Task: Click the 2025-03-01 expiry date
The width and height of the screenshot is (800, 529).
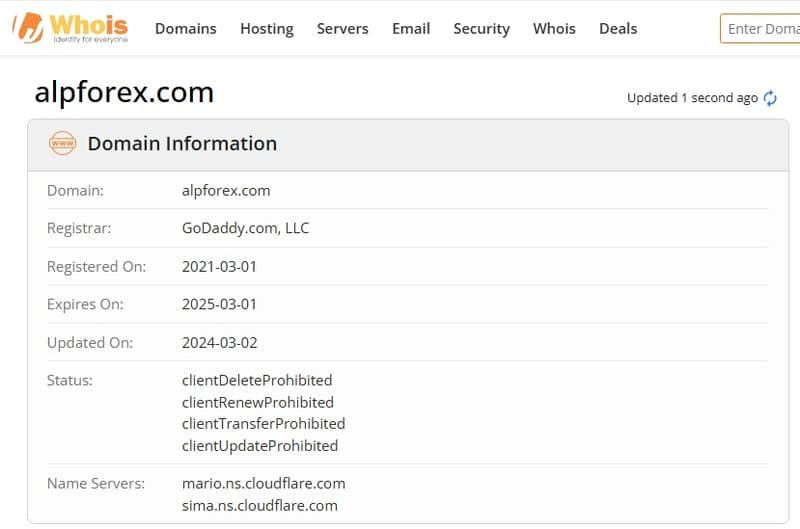Action: click(x=219, y=304)
